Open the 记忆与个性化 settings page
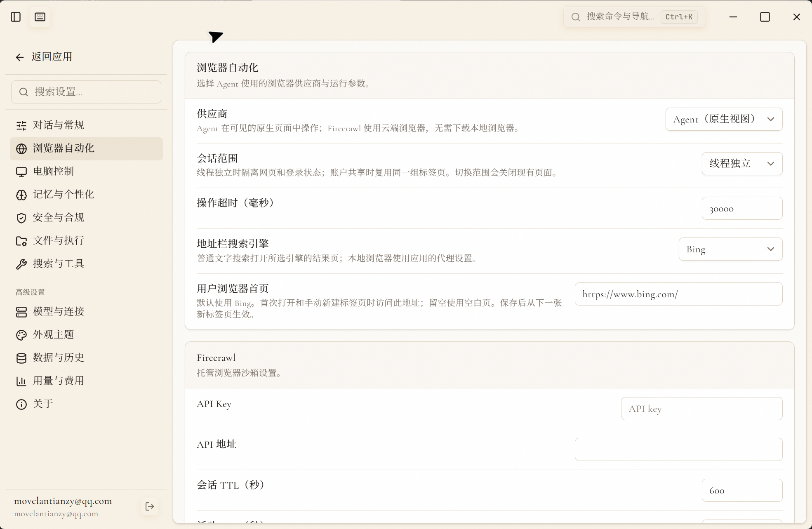Screen dimensions: 812x529 point(86,195)
